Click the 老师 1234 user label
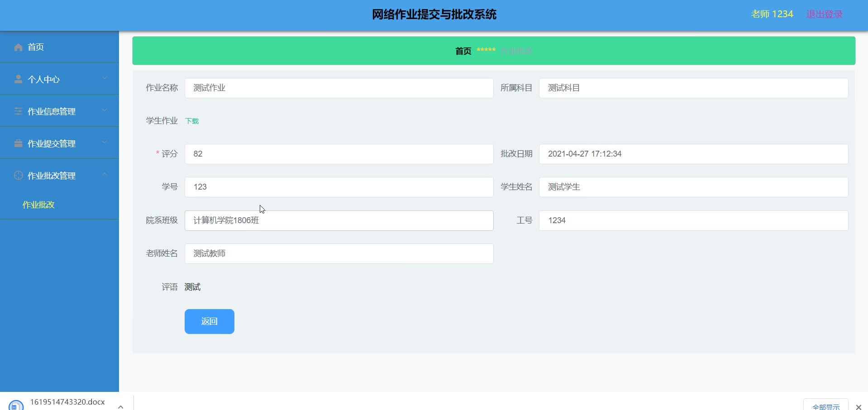Viewport: 868px width, 410px height. click(x=772, y=14)
